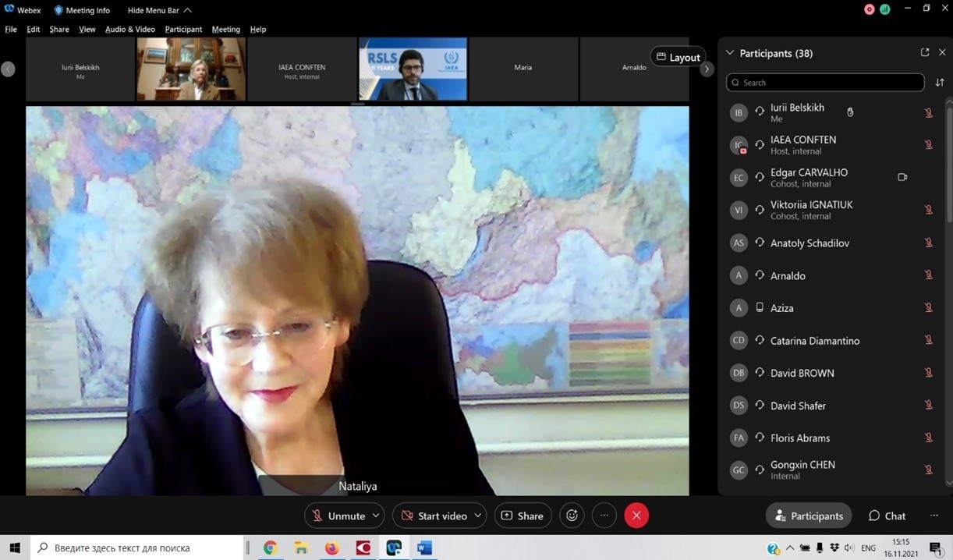Viewport: 953px width, 560px height.
Task: Pop out the Participants panel
Action: pyautogui.click(x=925, y=53)
